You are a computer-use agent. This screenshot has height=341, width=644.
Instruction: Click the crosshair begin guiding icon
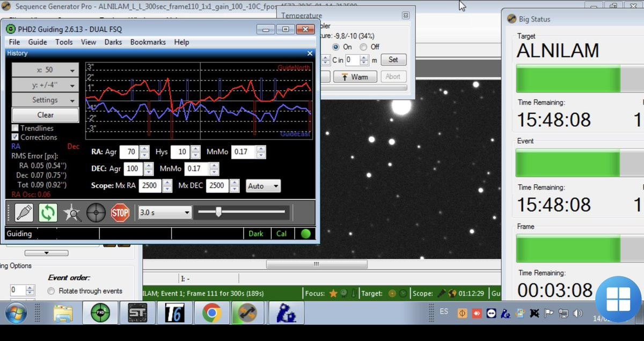(96, 213)
